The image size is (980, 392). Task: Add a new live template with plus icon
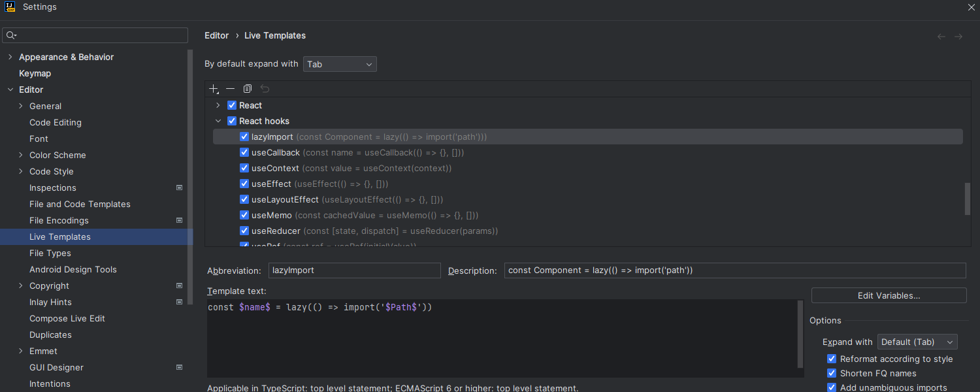point(214,89)
